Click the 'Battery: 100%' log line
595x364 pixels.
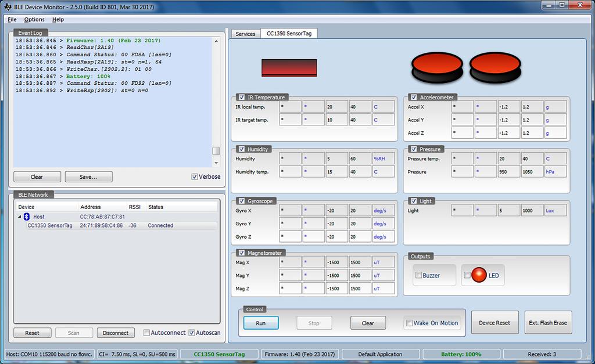[x=63, y=76]
